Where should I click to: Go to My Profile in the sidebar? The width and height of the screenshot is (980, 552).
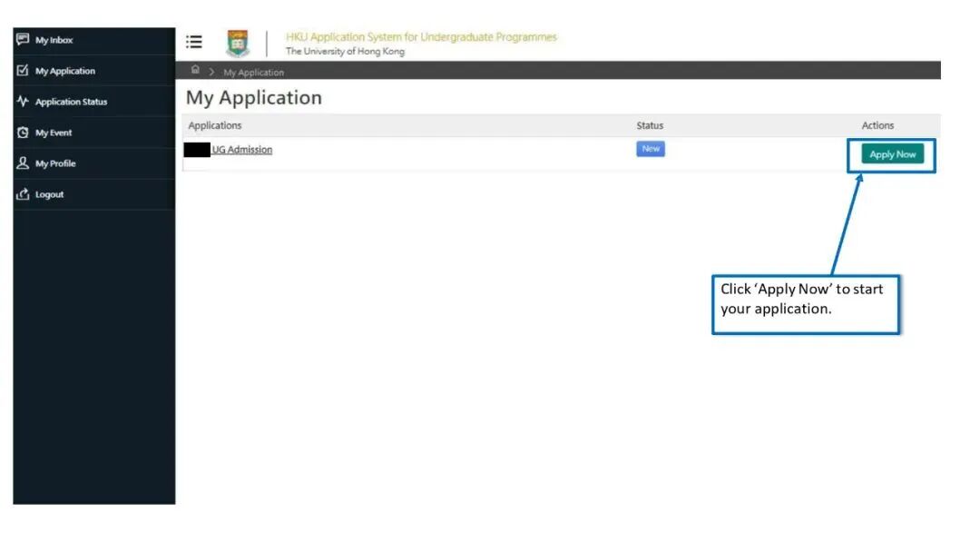[x=55, y=163]
